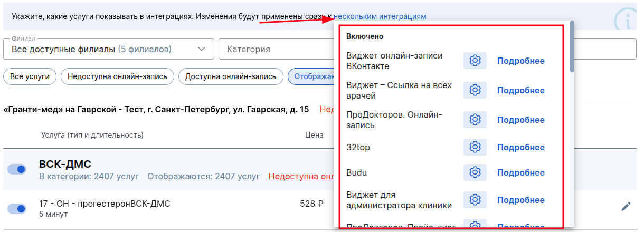Screen dimensions: 644x232
Task: Expand the Филиал dropdown
Action: 109,49
